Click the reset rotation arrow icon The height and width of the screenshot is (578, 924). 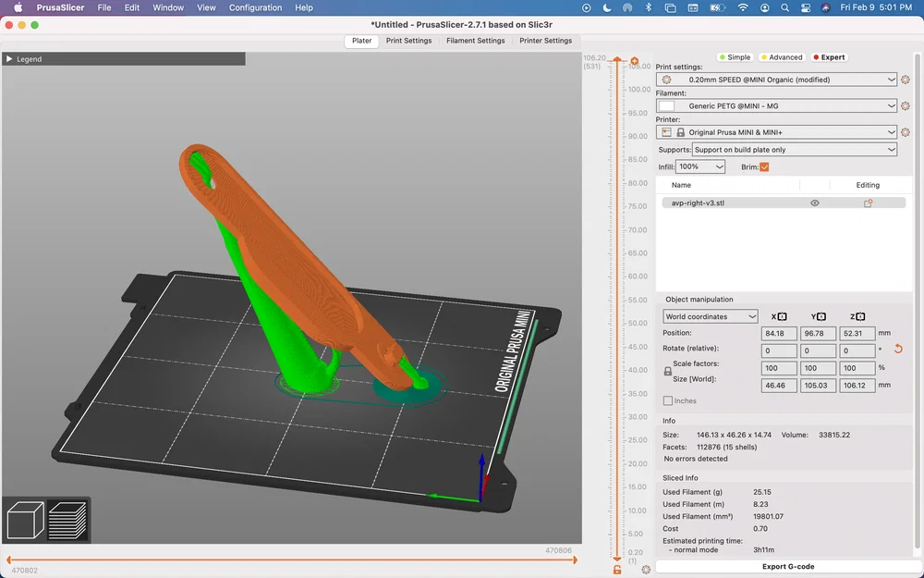point(898,349)
